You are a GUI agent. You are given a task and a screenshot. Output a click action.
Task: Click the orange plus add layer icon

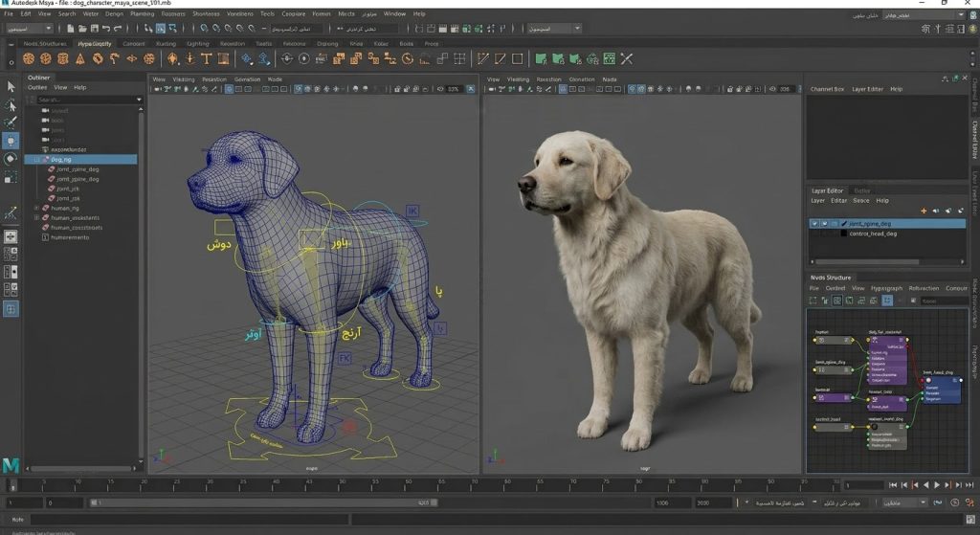click(924, 211)
